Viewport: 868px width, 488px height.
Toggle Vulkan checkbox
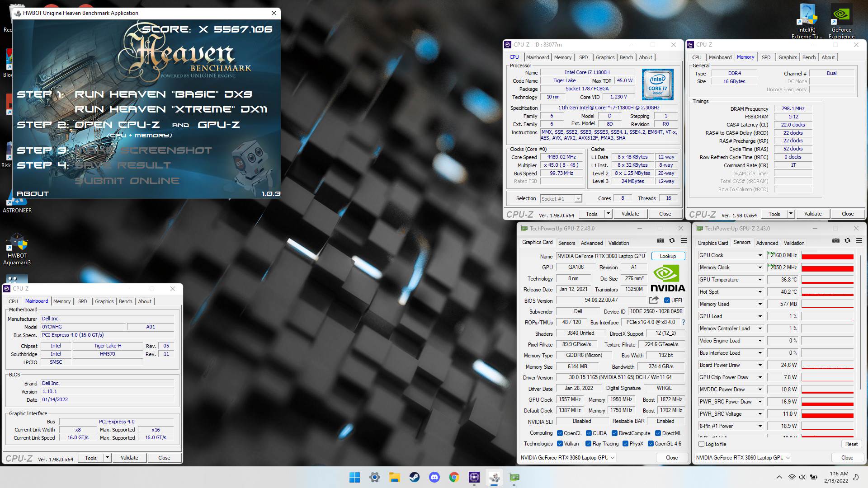click(560, 444)
